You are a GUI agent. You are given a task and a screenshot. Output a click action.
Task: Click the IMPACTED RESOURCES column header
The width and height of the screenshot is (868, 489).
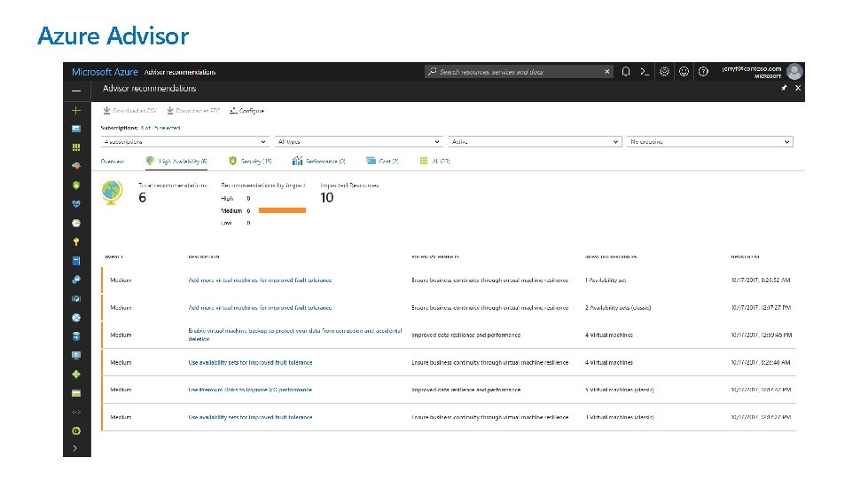(611, 257)
